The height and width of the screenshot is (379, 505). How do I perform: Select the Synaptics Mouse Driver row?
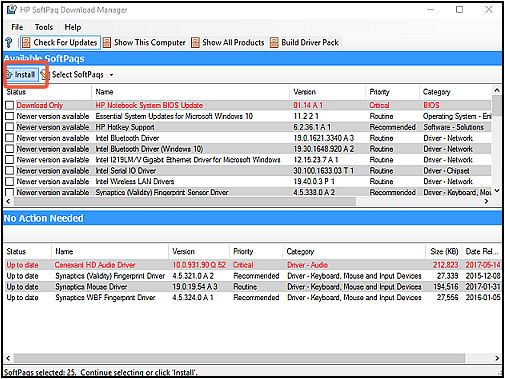pyautogui.click(x=253, y=287)
